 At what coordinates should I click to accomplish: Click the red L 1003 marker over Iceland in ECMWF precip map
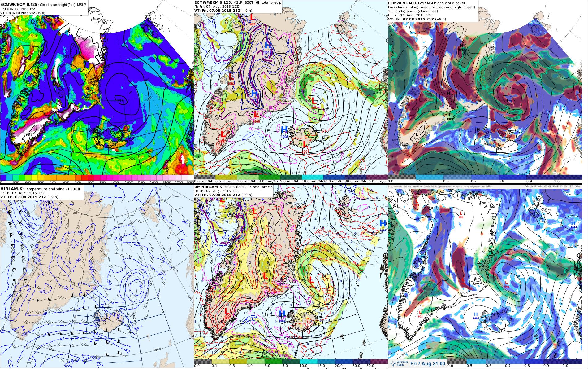(305, 146)
